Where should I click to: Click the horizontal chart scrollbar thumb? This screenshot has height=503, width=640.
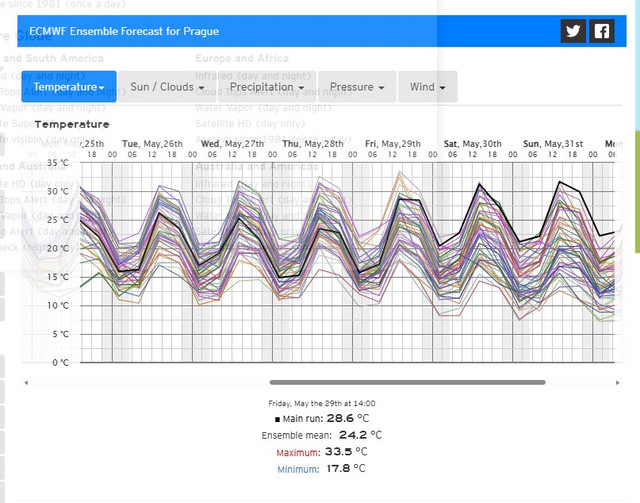407,383
